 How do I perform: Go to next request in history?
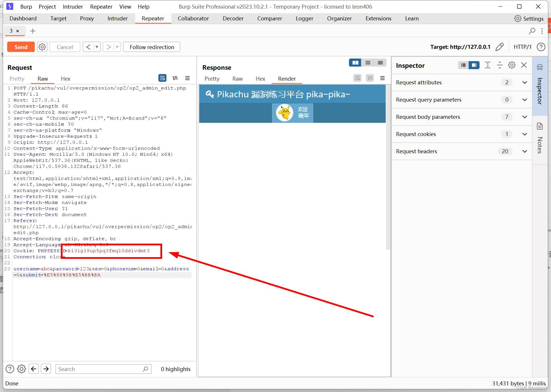point(108,47)
